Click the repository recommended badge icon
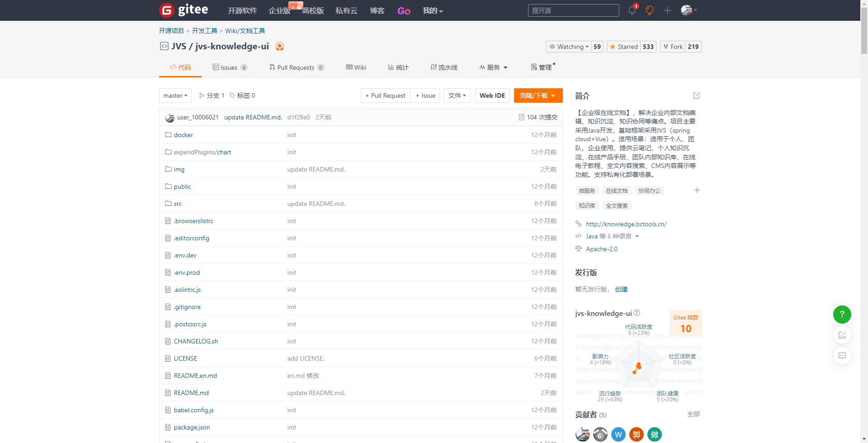The image size is (868, 443). [280, 46]
